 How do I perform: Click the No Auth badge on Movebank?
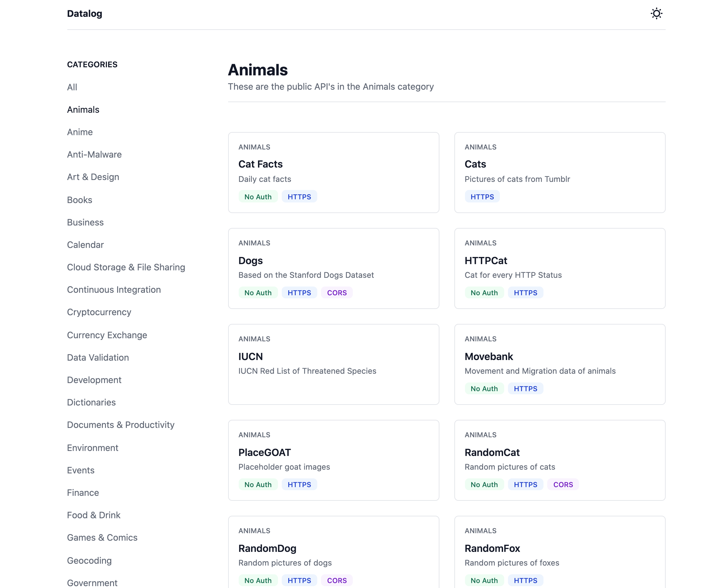pos(484,388)
